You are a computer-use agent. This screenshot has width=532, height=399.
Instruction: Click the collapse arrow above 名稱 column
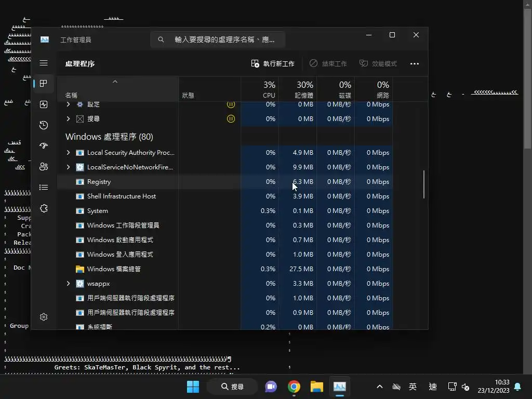tap(115, 82)
